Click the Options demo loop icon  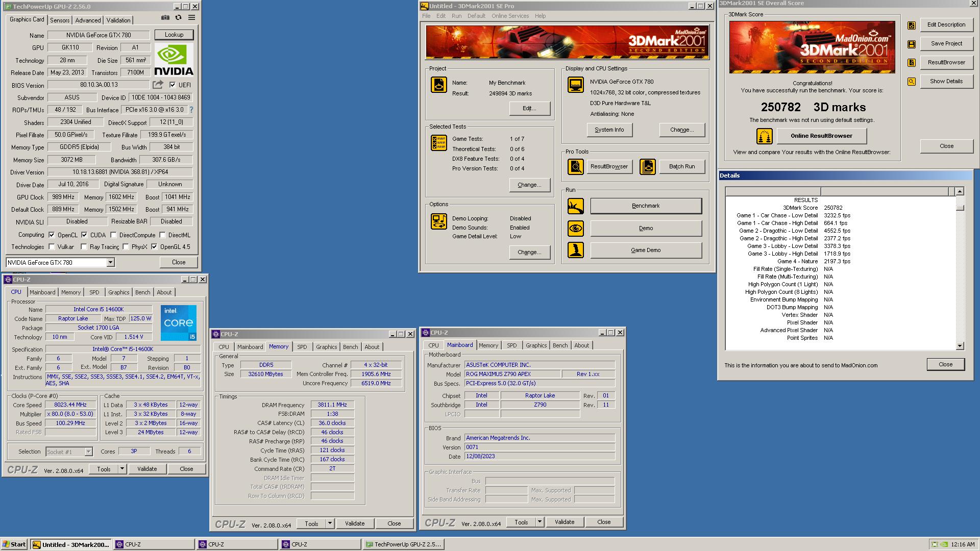[x=438, y=221]
